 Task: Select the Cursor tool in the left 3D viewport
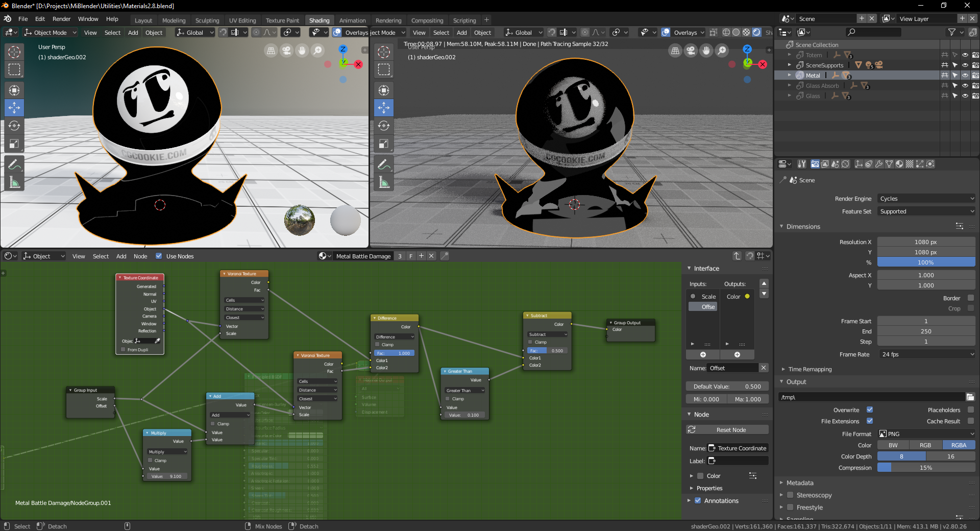pyautogui.click(x=14, y=52)
